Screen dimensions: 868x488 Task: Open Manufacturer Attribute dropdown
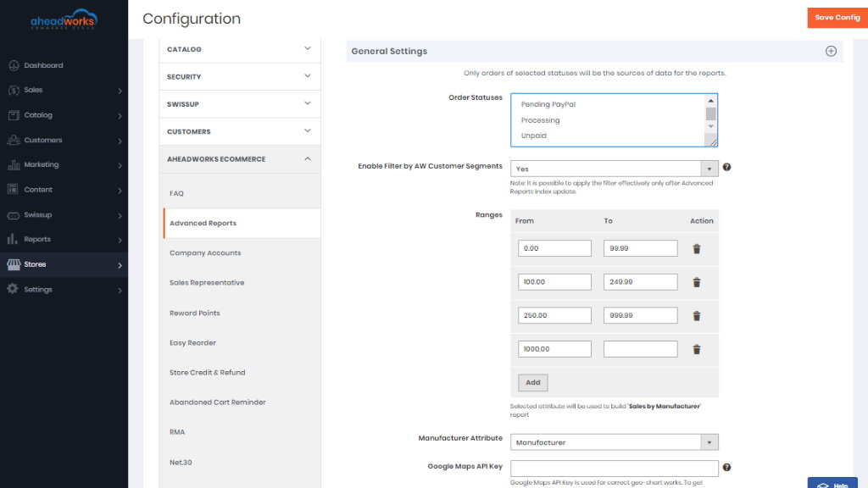pos(614,442)
